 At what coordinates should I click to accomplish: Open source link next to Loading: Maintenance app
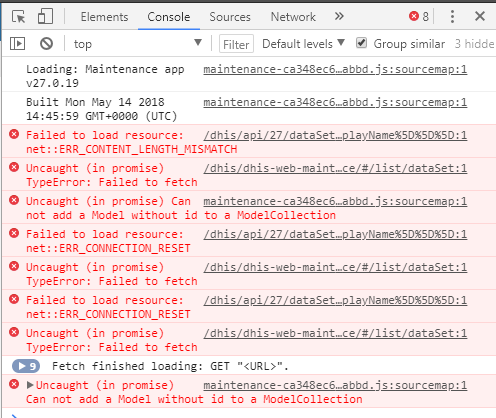(x=335, y=69)
